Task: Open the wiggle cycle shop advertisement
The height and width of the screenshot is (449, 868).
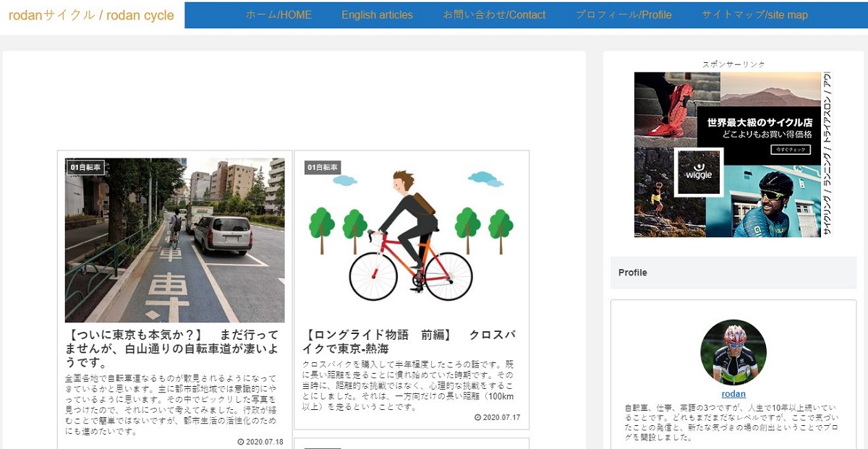Action: tap(733, 155)
